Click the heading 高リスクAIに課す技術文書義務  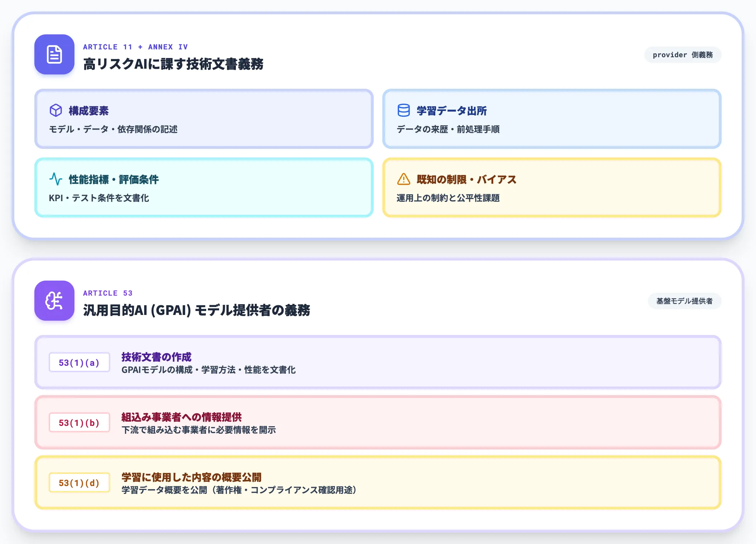pos(173,64)
